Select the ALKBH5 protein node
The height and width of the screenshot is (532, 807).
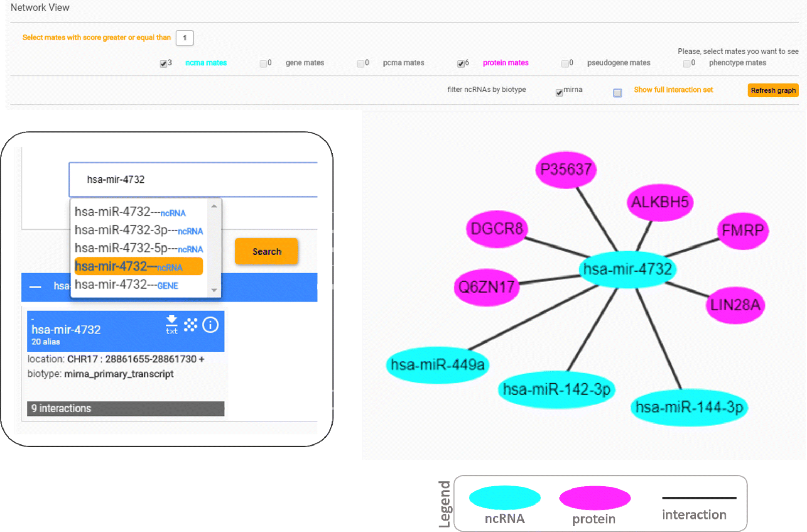pyautogui.click(x=660, y=202)
